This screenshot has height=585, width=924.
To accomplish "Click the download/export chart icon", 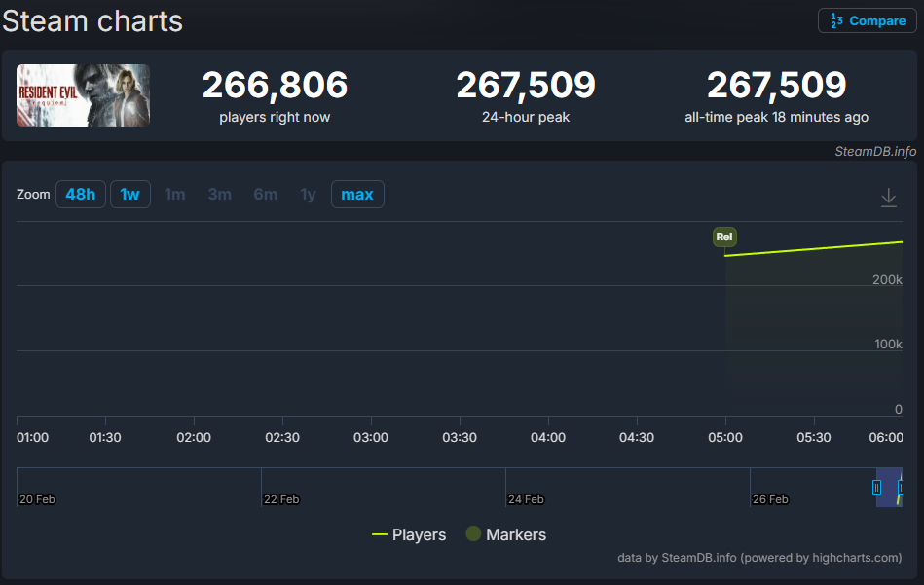I will point(888,197).
